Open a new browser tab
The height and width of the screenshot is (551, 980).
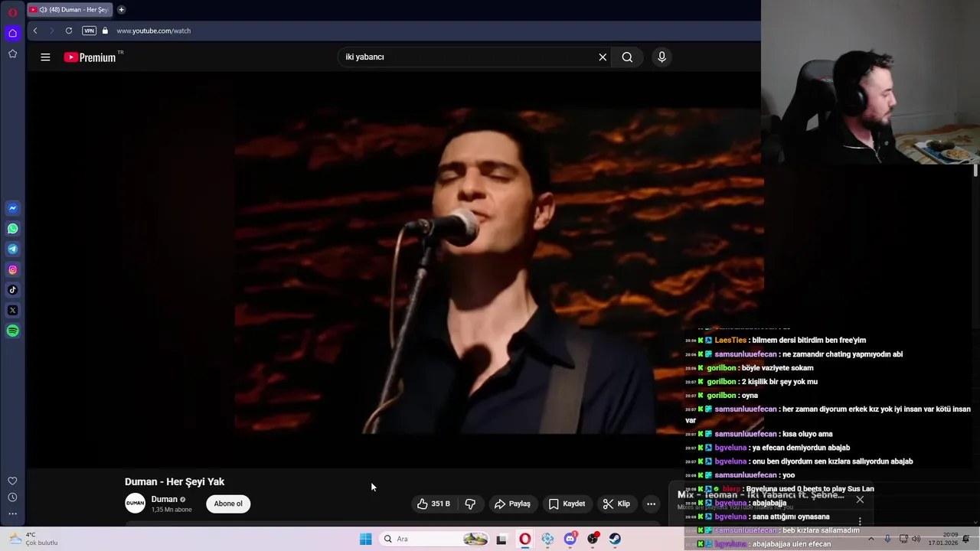point(121,10)
